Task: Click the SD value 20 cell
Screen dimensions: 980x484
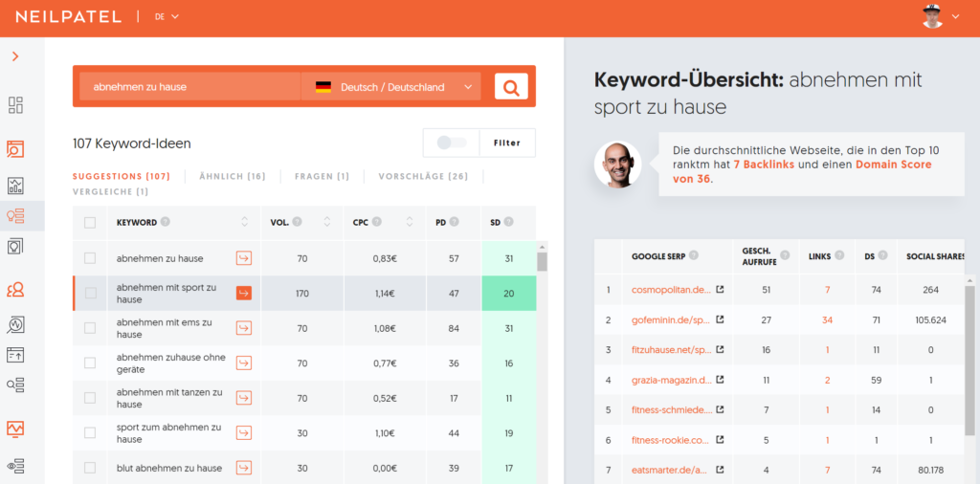Action: [x=509, y=293]
